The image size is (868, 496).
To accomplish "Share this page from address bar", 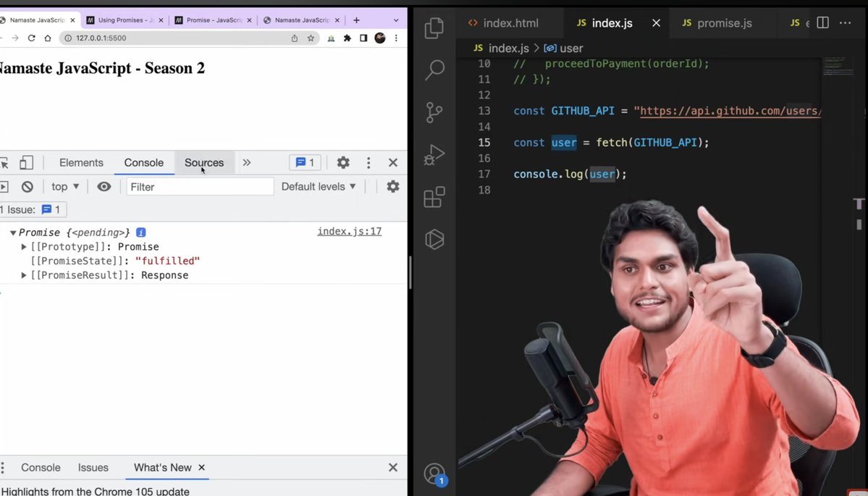I will coord(295,38).
